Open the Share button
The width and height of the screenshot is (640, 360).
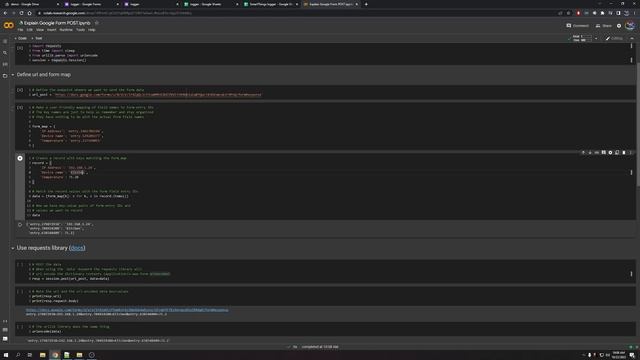point(604,26)
